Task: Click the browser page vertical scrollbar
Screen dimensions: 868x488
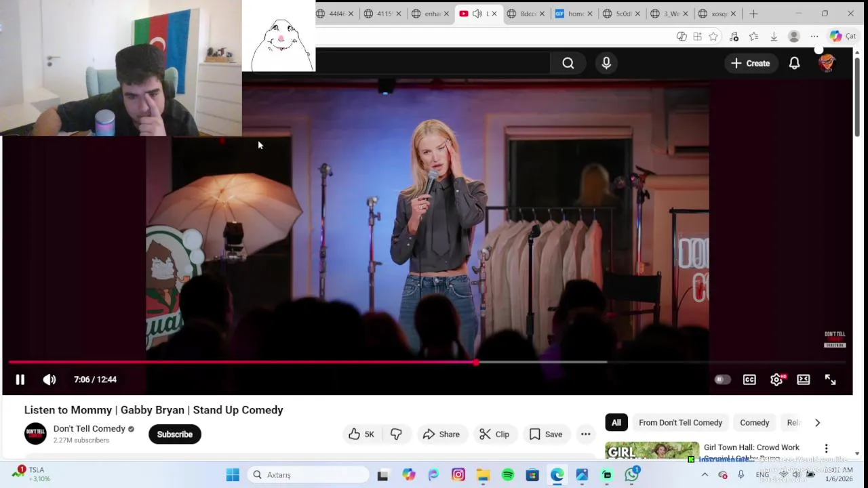Action: [857, 96]
